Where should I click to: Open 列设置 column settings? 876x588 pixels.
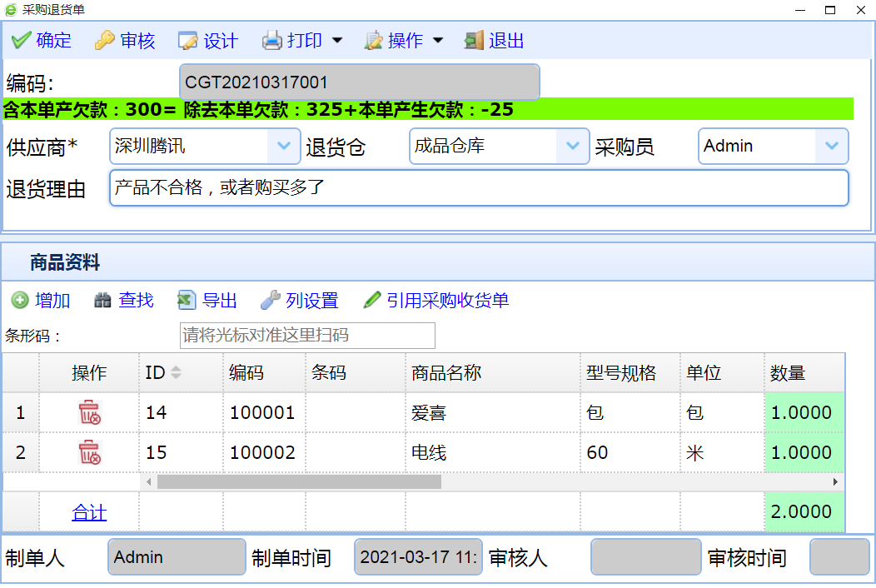click(x=271, y=301)
